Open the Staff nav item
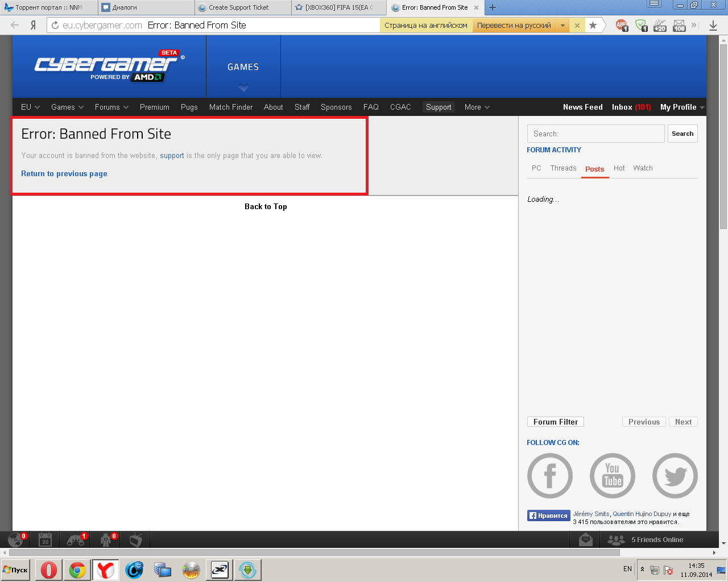This screenshot has height=582, width=728. [x=302, y=107]
